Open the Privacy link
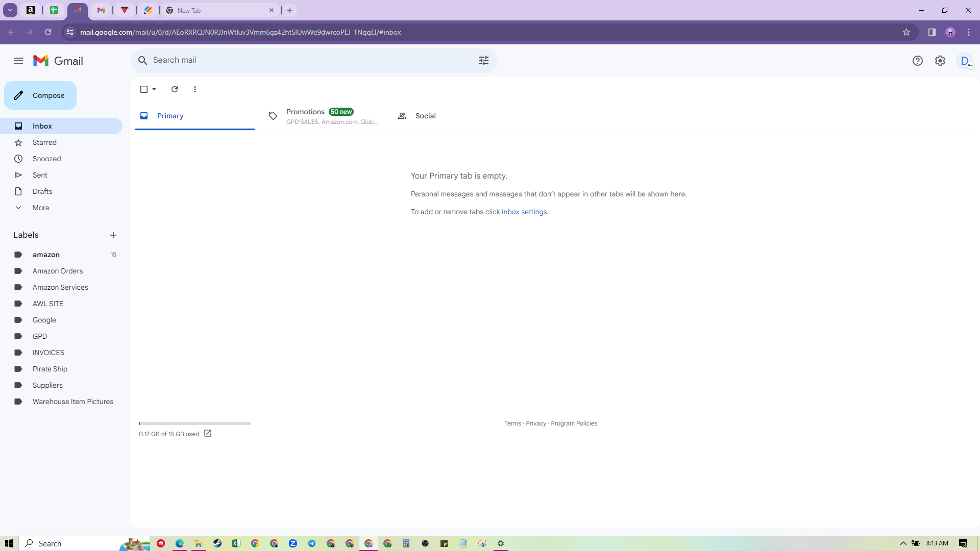This screenshot has height=551, width=980. 536,423
